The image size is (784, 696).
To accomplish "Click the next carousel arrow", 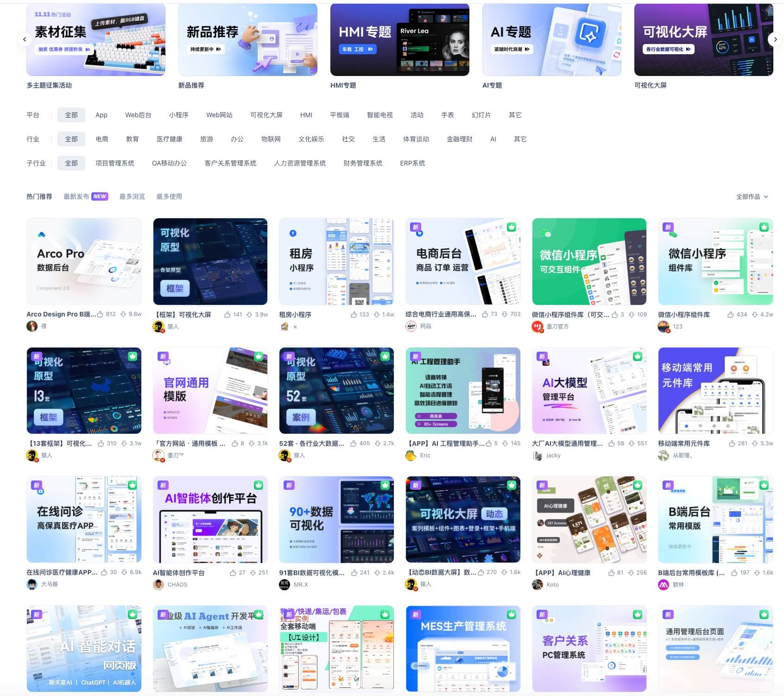I will point(775,39).
